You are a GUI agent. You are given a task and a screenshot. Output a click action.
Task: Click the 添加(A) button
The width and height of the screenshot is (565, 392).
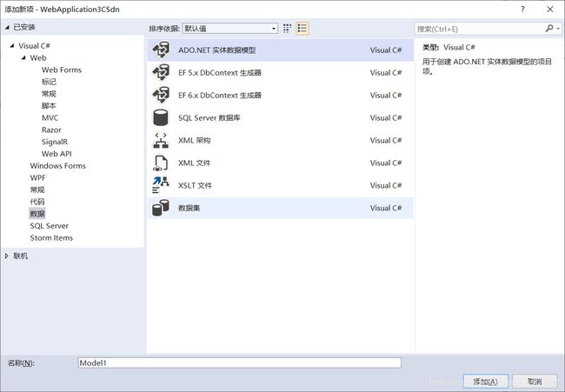pyautogui.click(x=485, y=382)
